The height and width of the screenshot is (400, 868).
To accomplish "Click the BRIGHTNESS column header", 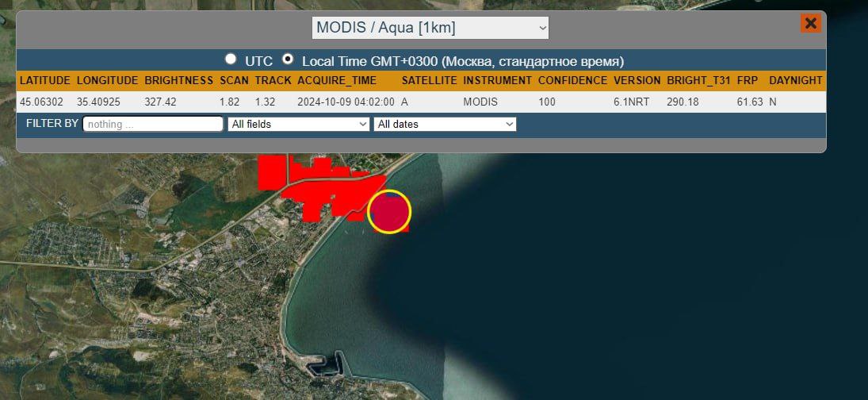I will pyautogui.click(x=179, y=81).
